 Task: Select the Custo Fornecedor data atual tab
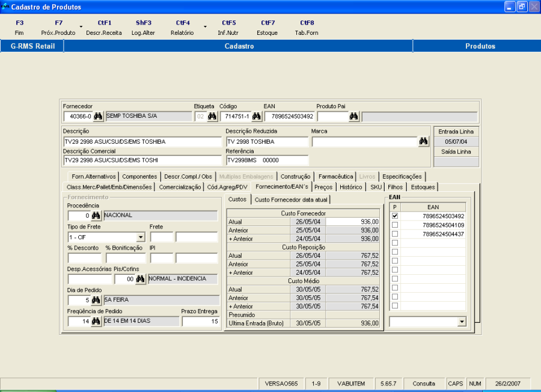[x=291, y=200]
